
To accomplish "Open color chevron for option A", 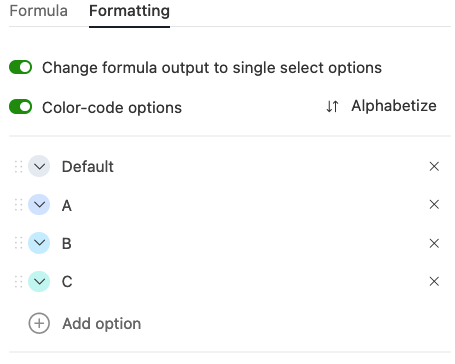I will coord(39,204).
